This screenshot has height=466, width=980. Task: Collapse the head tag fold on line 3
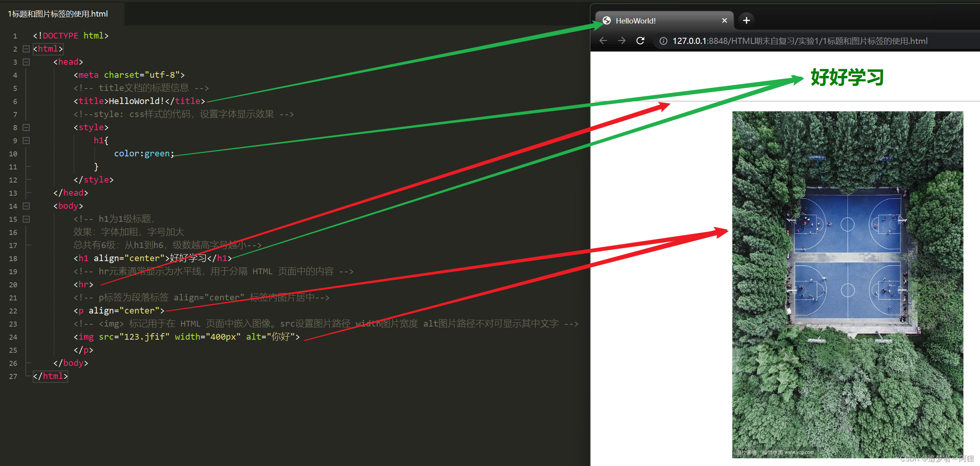(26, 62)
